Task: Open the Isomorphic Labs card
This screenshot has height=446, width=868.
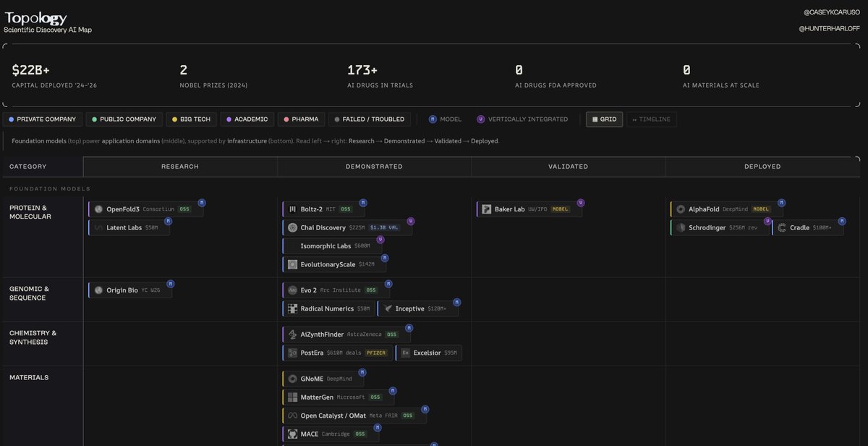Action: point(332,246)
